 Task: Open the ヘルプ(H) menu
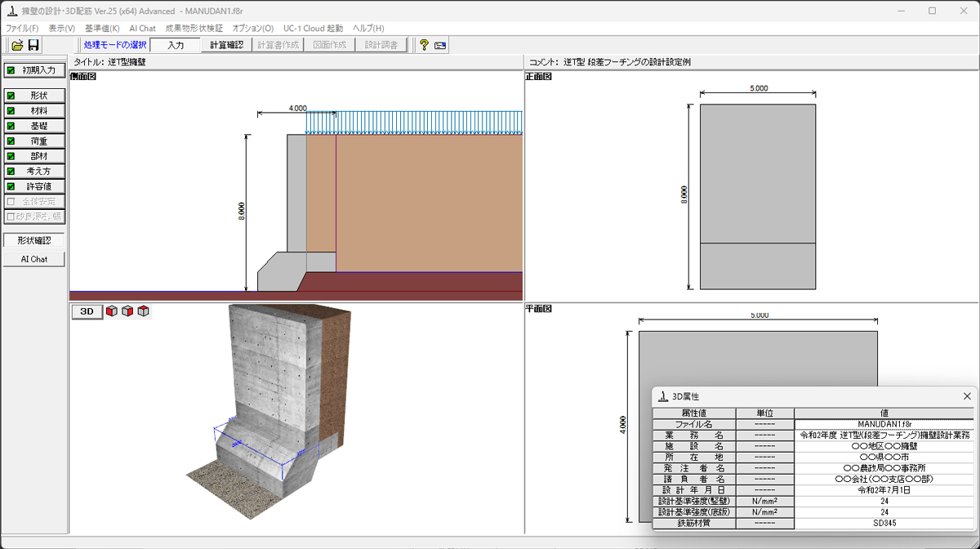pos(368,29)
